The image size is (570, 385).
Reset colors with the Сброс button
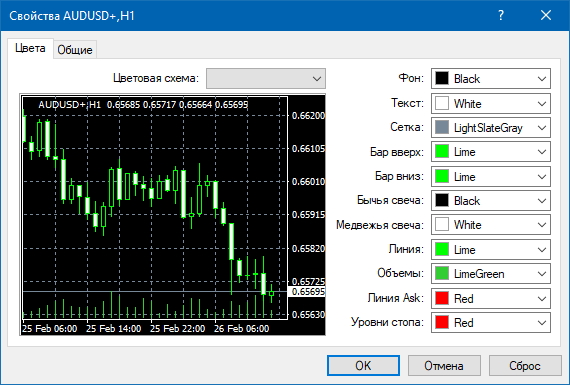tap(525, 365)
